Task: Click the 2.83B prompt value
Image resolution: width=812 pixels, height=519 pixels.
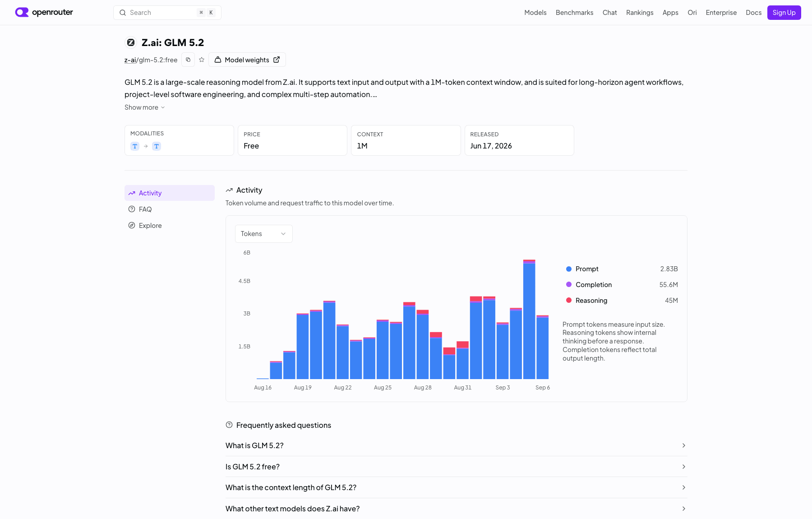Action: pyautogui.click(x=669, y=269)
